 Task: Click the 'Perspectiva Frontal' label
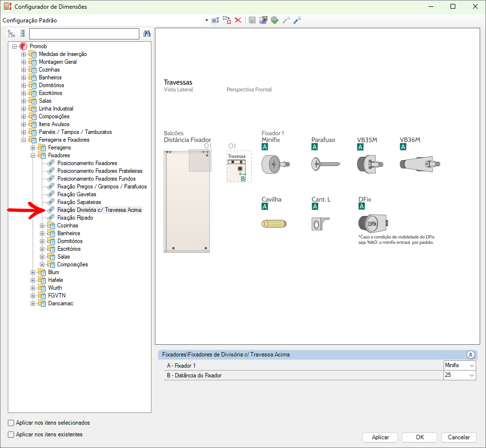pos(249,90)
